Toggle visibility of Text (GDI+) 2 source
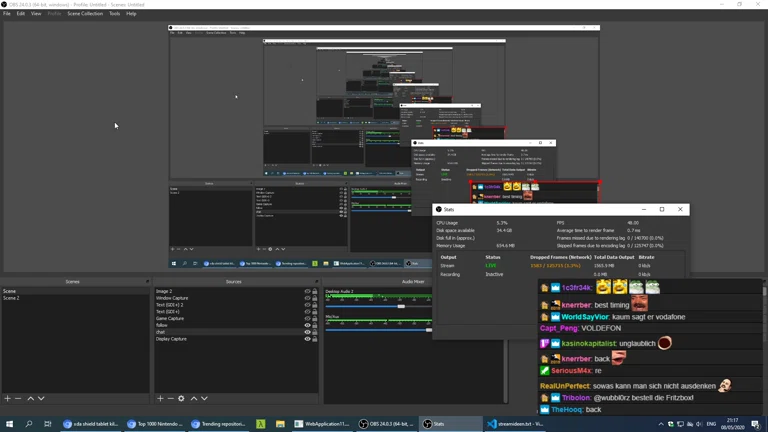The height and width of the screenshot is (432, 768). pos(308,305)
